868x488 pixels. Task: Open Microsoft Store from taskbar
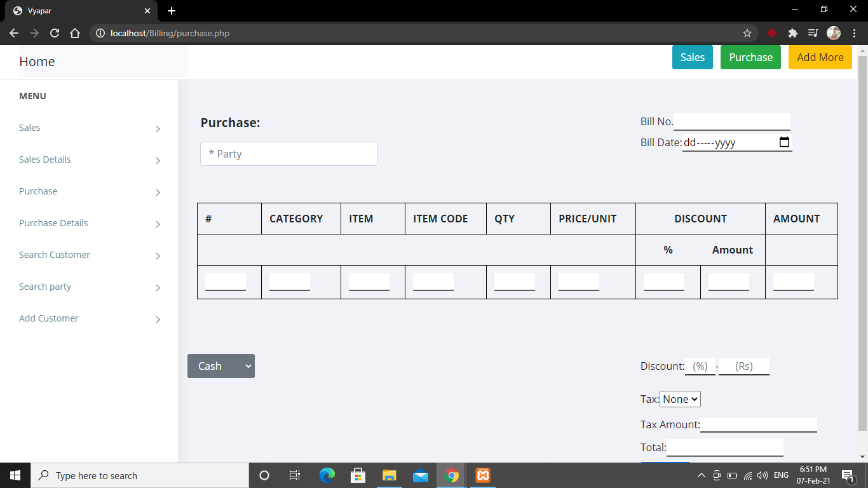[x=358, y=475]
